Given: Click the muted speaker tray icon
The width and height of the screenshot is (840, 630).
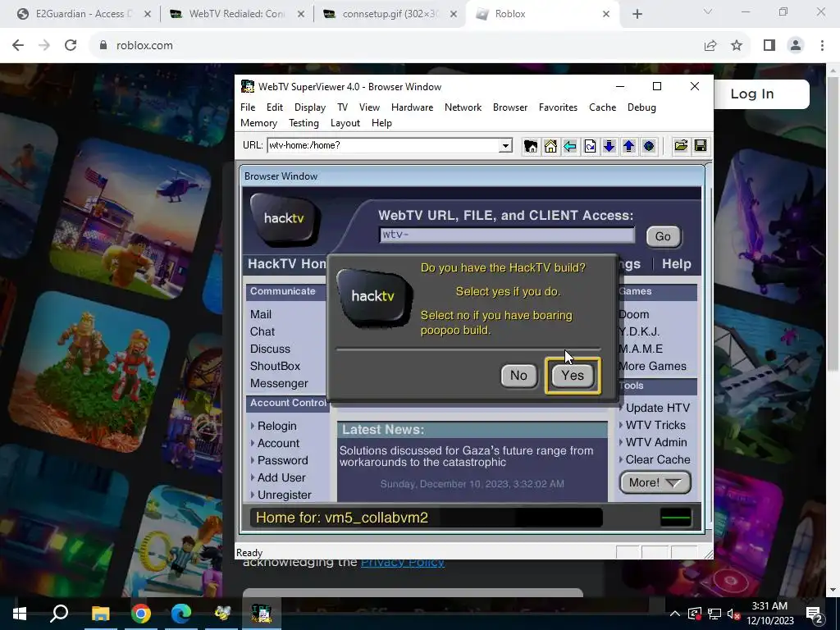Looking at the screenshot, I should 734,614.
